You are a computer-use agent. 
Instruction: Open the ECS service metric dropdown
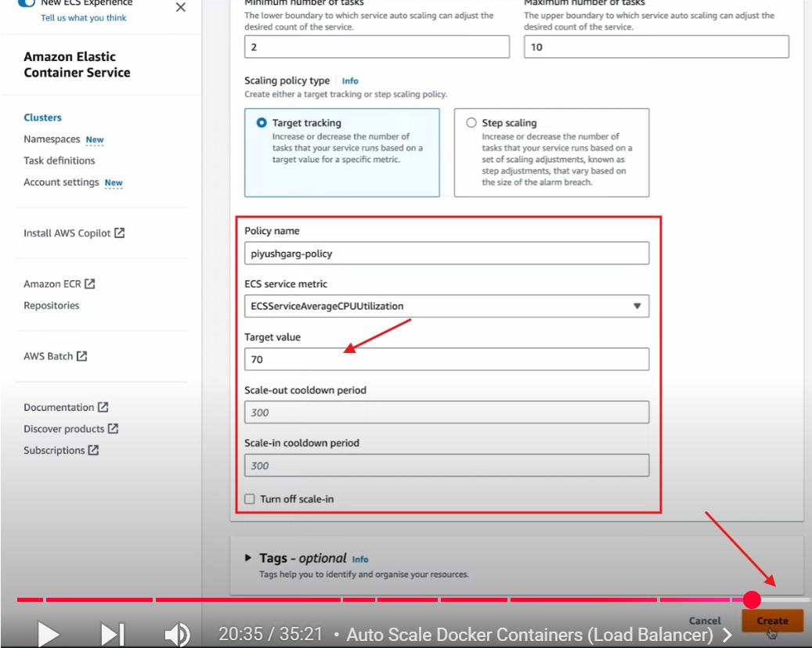446,306
